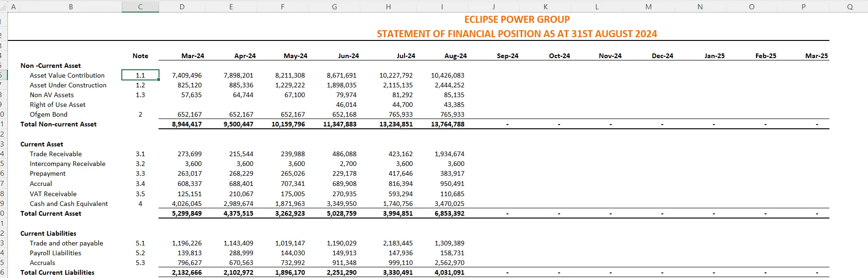
Task: Click the total 6,853,392
Action: click(x=450, y=213)
